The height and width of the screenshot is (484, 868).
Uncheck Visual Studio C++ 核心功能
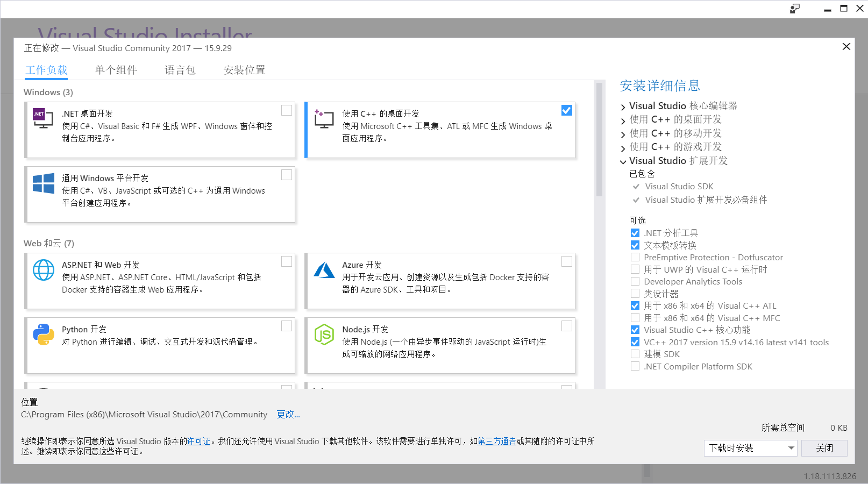coord(635,330)
